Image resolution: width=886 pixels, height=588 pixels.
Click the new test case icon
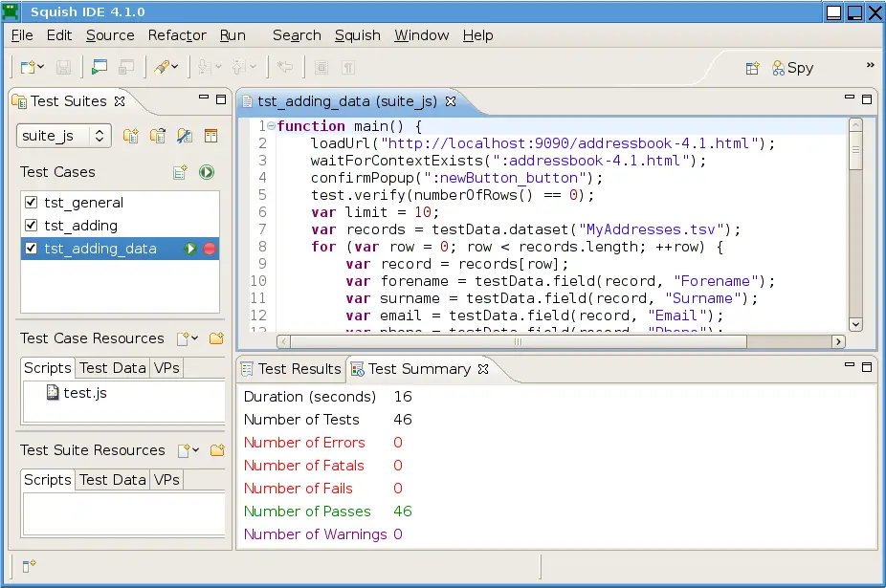(180, 172)
